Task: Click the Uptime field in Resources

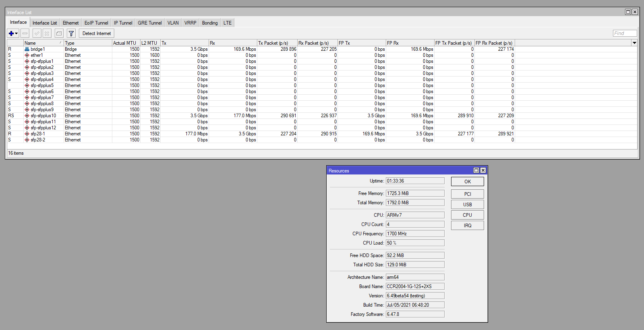Action: point(415,181)
